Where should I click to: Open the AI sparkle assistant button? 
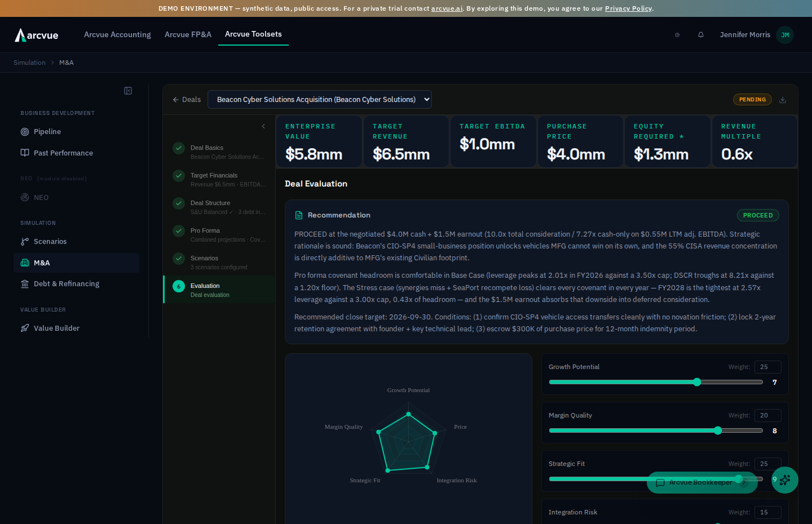point(785,480)
